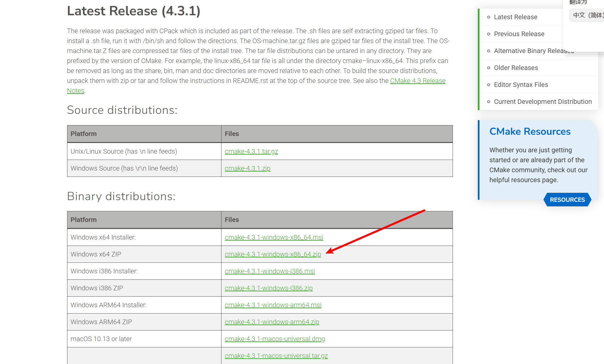Select the Windows x64 Installer cell
Screen dimensions: 604x364
pos(144,237)
